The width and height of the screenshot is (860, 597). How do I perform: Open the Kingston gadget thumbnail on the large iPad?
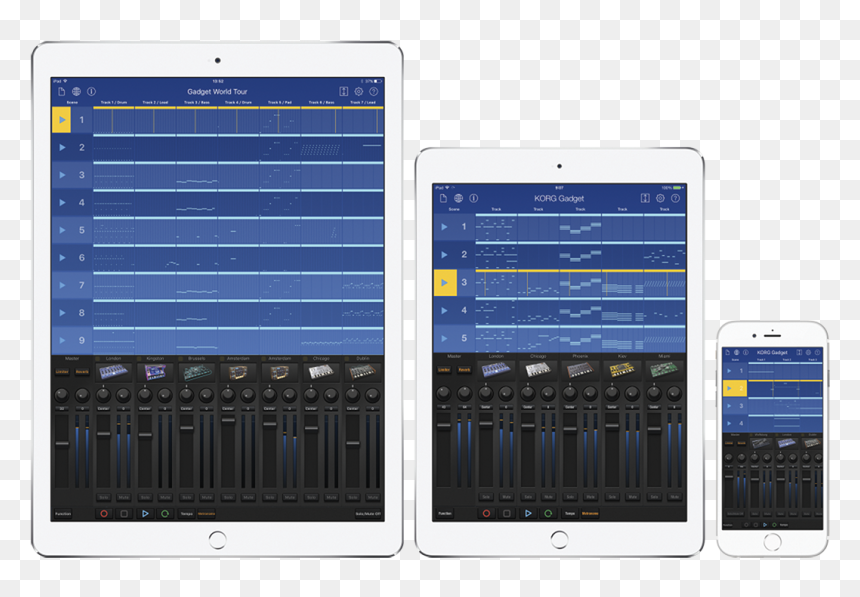[155, 373]
